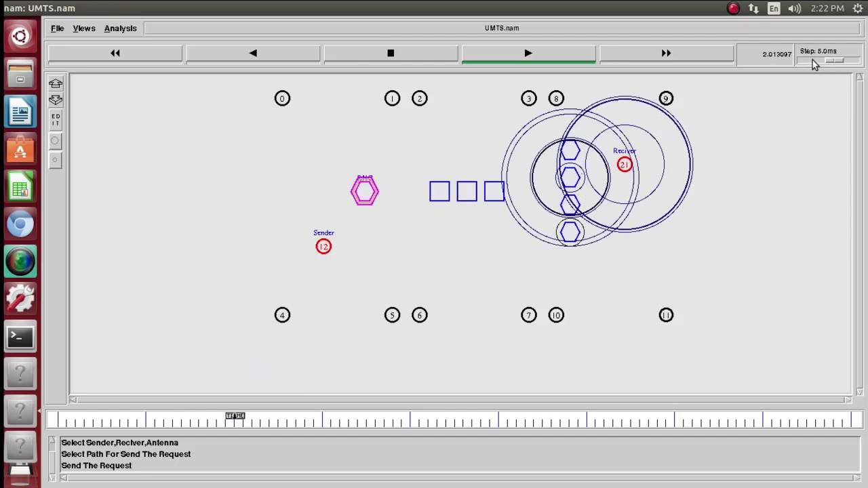The image size is (868, 488).
Task: Click the zoom out arrow tool
Action: pos(56,100)
